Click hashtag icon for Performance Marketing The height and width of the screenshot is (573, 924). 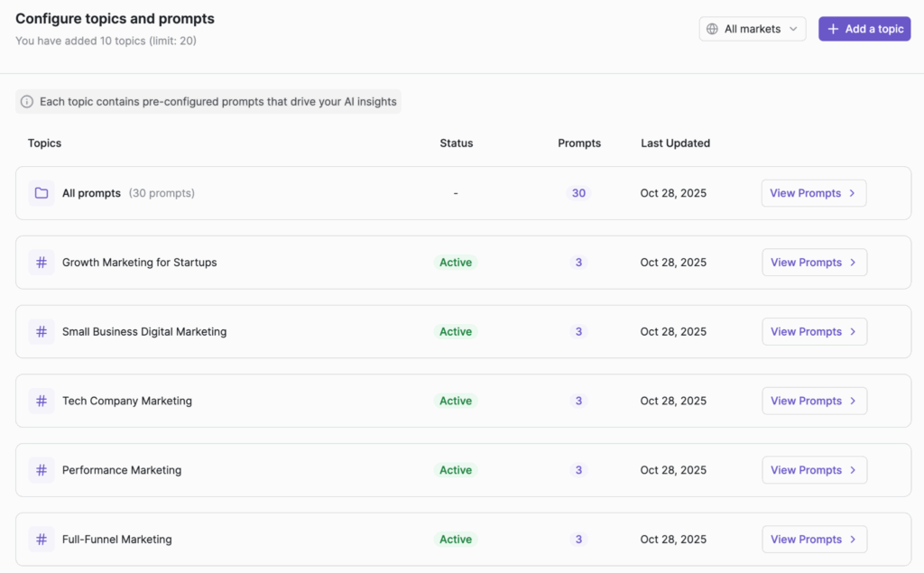pyautogui.click(x=41, y=470)
